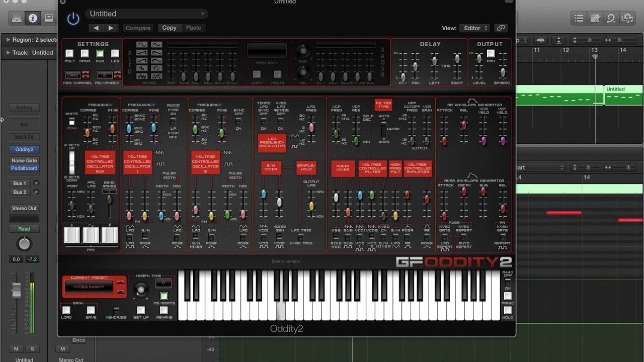Image resolution: width=644 pixels, height=362 pixels.
Task: Flip the MEMORISE switch
Action: (x=116, y=310)
